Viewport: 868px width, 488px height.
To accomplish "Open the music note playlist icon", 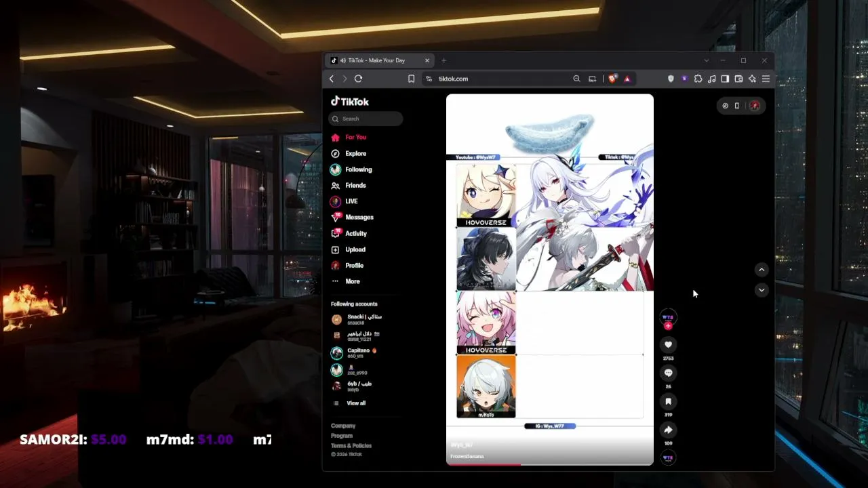I will pyautogui.click(x=711, y=79).
